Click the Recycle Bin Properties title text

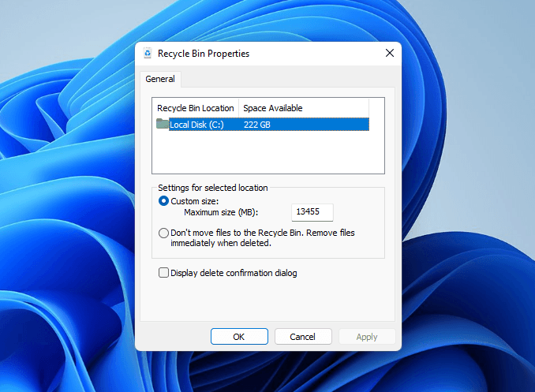(x=204, y=54)
